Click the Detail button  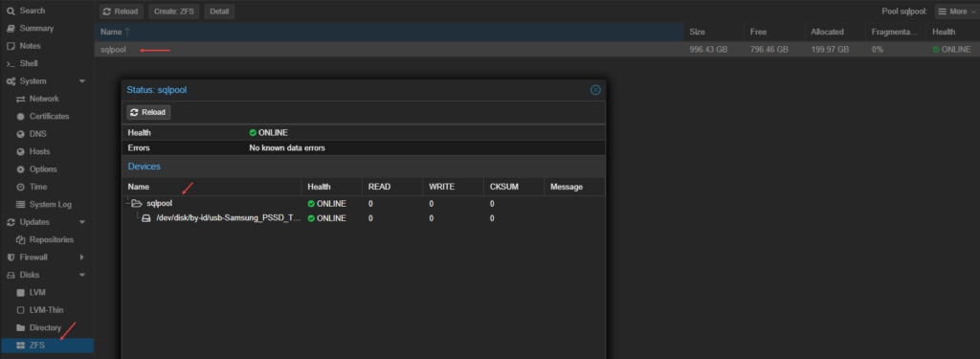pos(219,11)
